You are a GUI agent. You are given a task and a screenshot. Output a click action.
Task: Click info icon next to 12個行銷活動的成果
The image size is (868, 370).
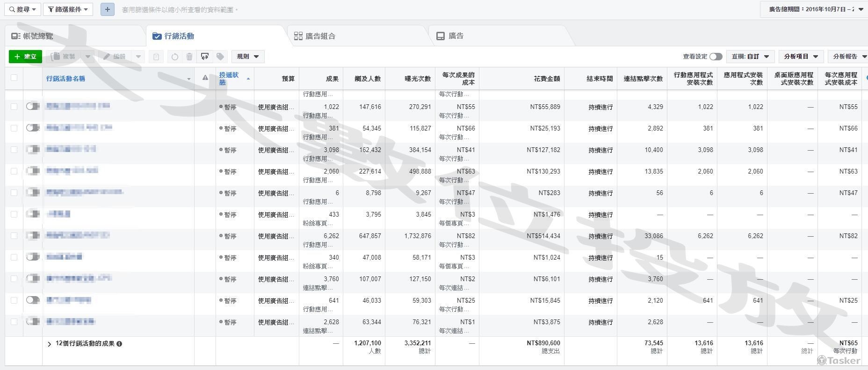tap(119, 344)
